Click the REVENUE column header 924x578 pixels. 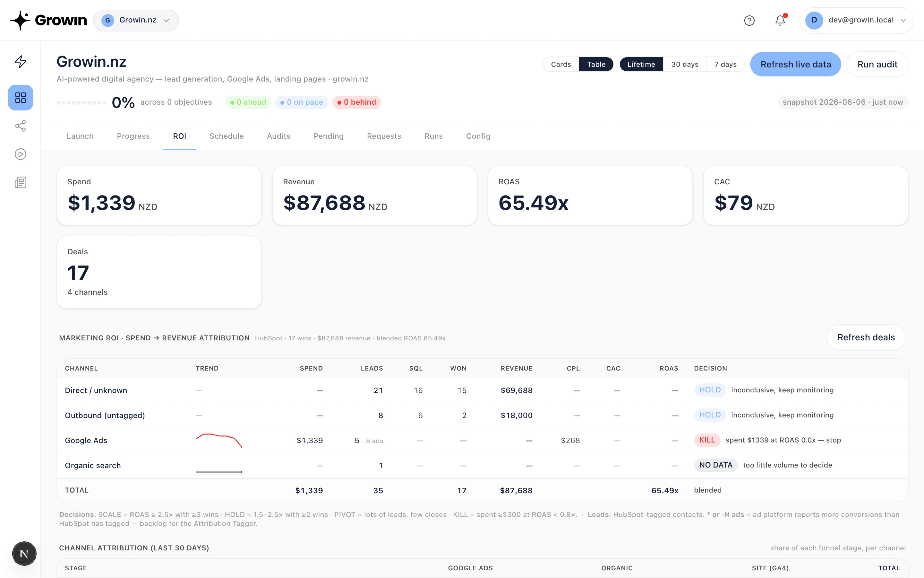click(x=516, y=368)
